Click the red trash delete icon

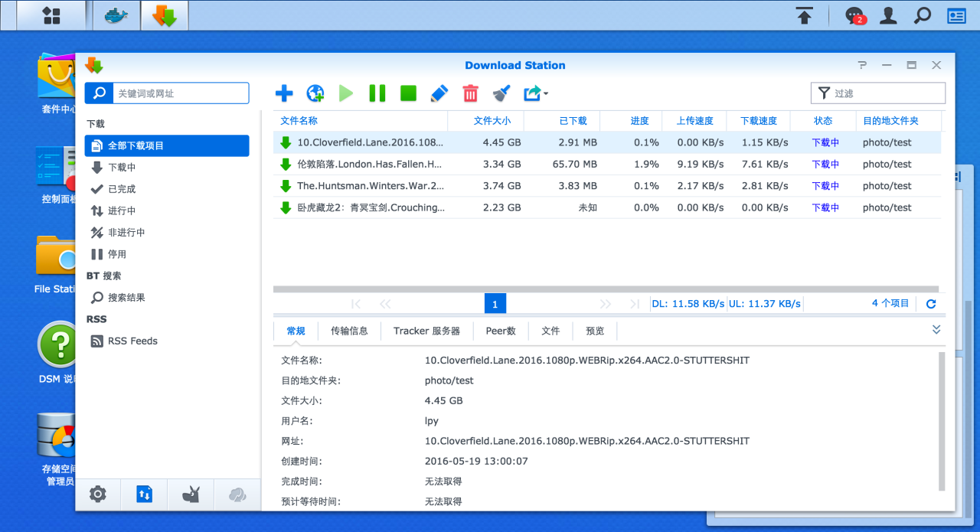tap(470, 93)
